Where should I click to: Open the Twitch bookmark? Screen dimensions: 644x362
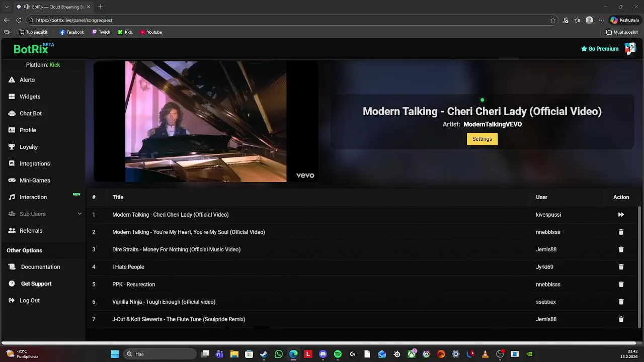tap(101, 32)
